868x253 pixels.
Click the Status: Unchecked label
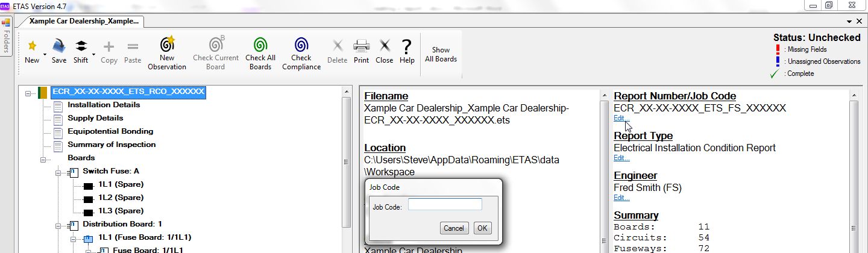tap(817, 37)
